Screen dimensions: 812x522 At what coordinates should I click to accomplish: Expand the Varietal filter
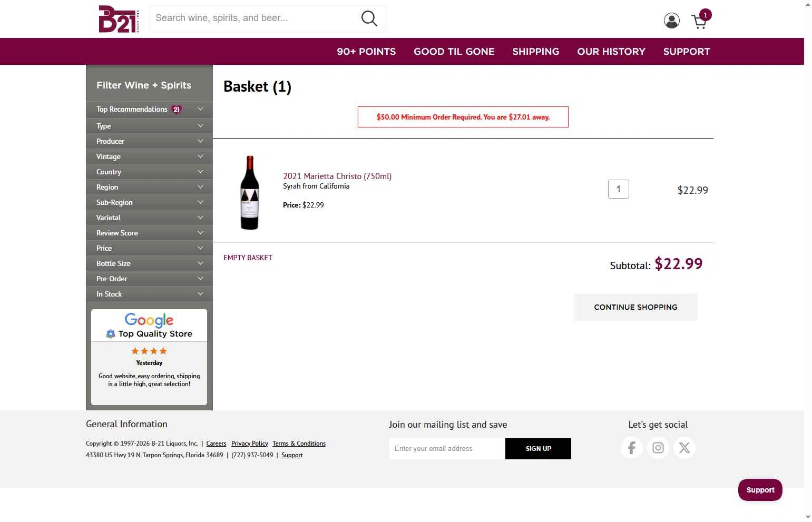(x=149, y=218)
